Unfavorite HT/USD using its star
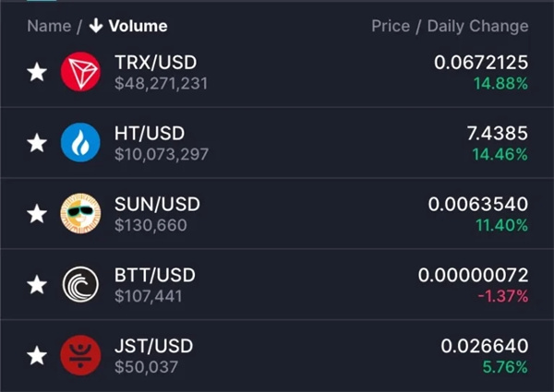554x392 pixels. click(37, 143)
